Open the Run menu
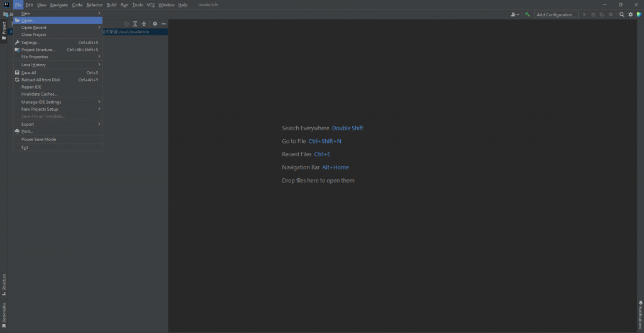Image resolution: width=644 pixels, height=333 pixels. pos(124,5)
